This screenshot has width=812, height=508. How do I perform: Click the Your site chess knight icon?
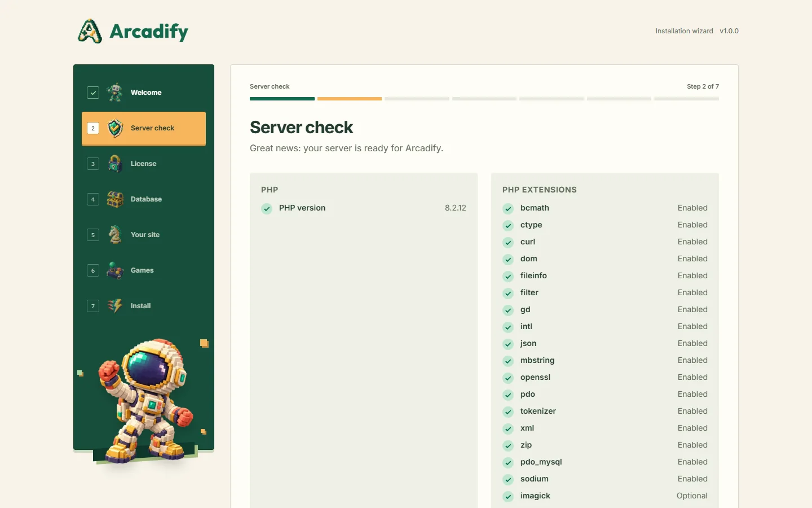pos(115,235)
